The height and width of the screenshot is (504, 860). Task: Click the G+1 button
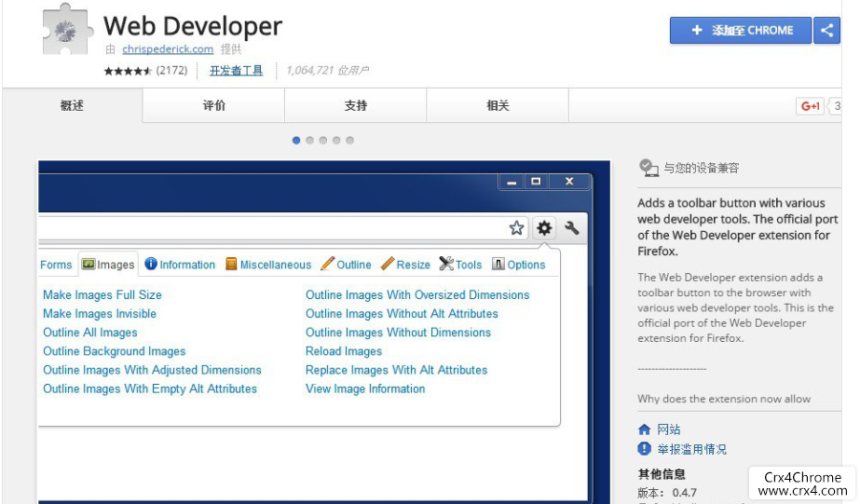(810, 106)
